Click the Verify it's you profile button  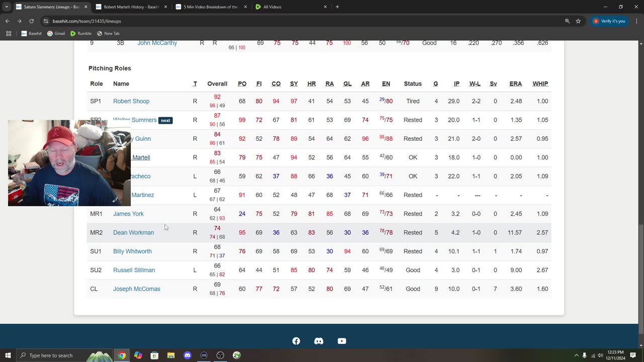coord(610,21)
